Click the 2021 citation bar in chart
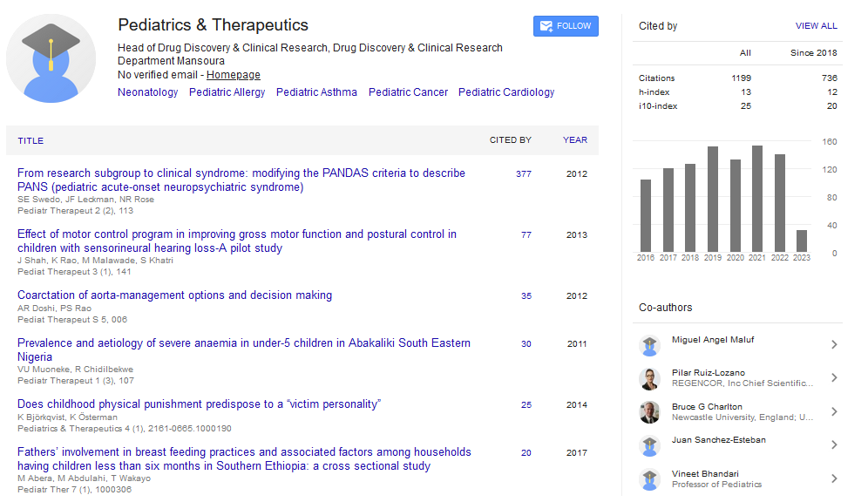The image size is (868, 502). [x=757, y=199]
